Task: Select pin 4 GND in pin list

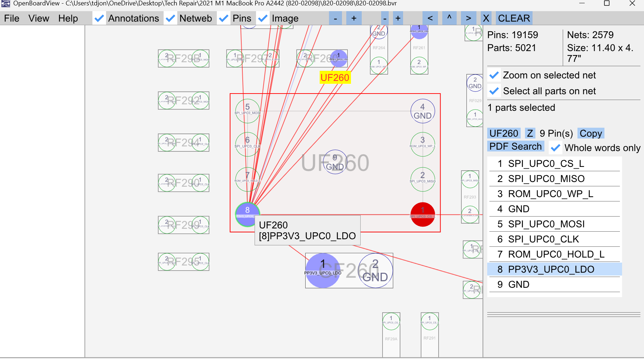Action: pyautogui.click(x=554, y=209)
